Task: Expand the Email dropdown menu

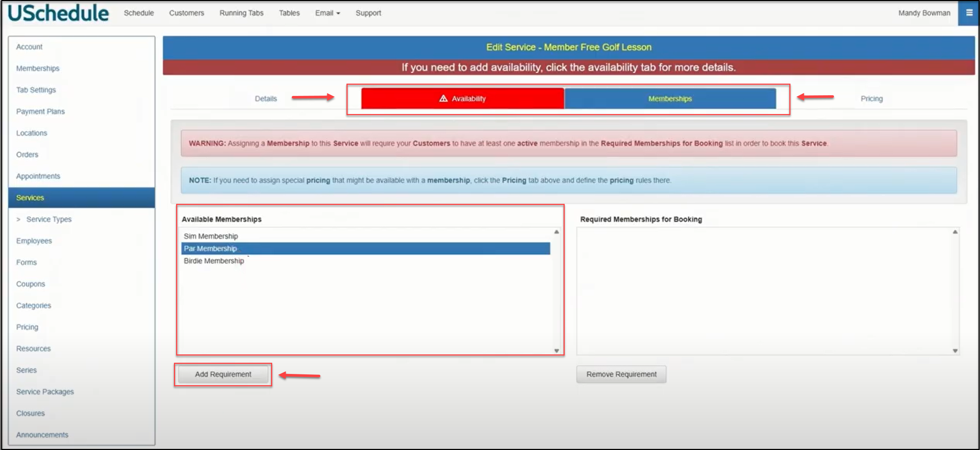Action: click(x=327, y=13)
